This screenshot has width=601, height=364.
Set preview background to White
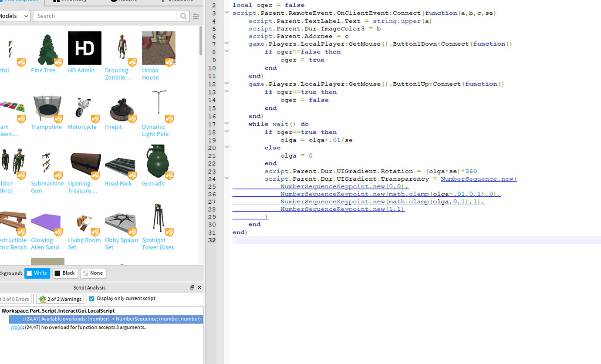pos(37,273)
